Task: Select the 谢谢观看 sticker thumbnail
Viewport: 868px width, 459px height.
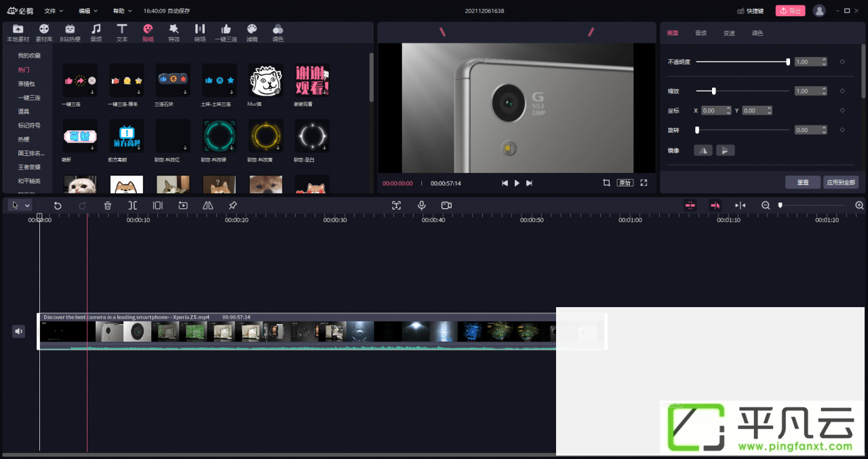Action: 312,81
